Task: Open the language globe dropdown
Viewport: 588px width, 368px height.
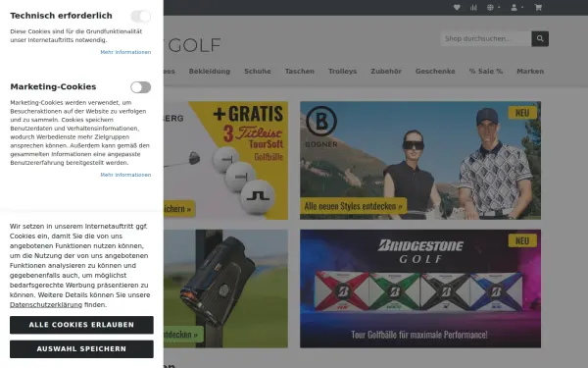Action: 493,7
